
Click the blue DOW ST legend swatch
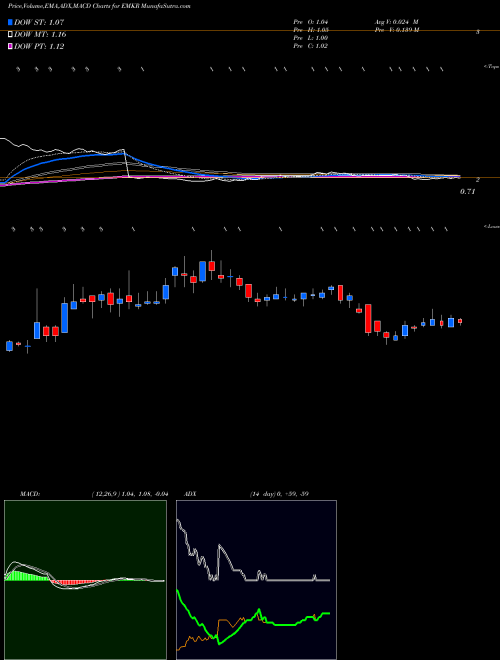(10, 22)
